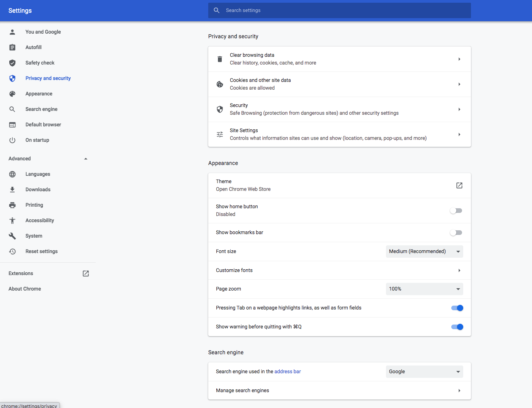Click the blue shield icon for Privacy and security
This screenshot has height=408, width=532.
[12, 78]
